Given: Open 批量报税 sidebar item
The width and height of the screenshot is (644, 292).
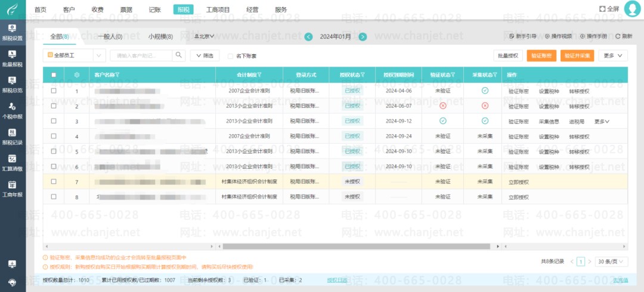Looking at the screenshot, I should [x=13, y=58].
